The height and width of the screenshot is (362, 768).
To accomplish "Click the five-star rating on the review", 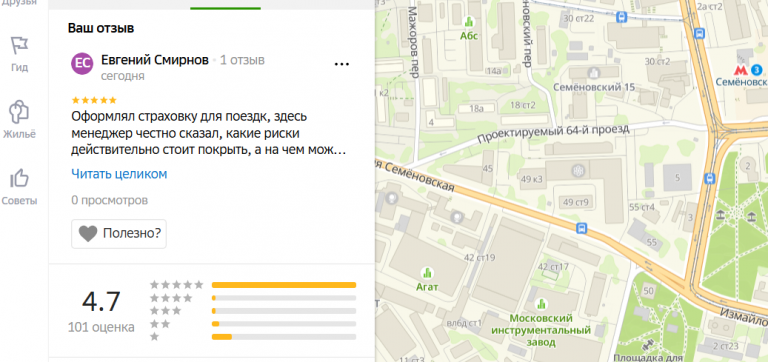I will [x=94, y=100].
